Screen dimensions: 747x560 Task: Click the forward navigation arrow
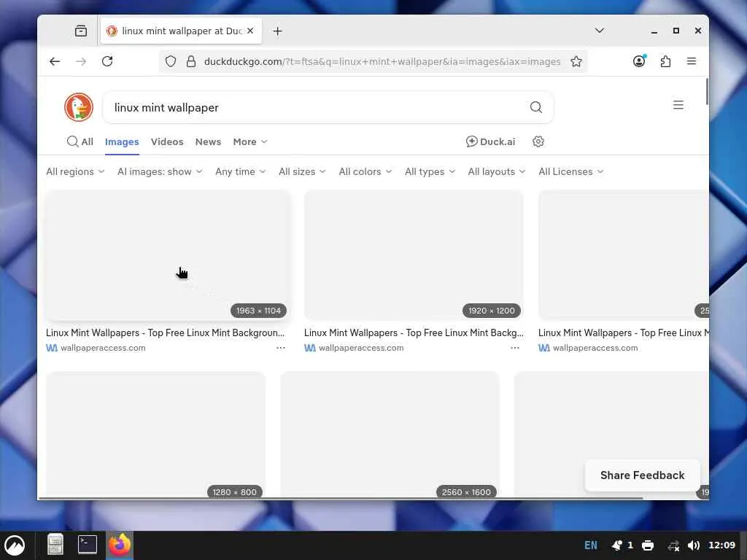pos(81,61)
